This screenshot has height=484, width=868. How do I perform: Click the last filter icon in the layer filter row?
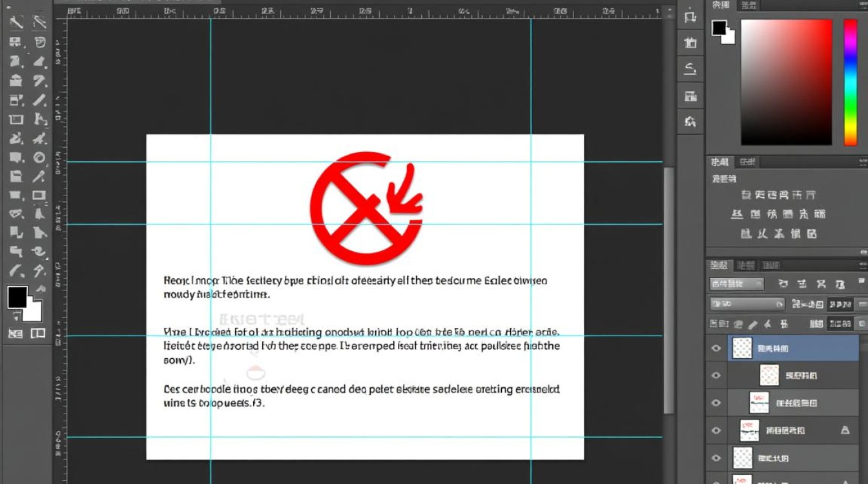click(x=840, y=283)
